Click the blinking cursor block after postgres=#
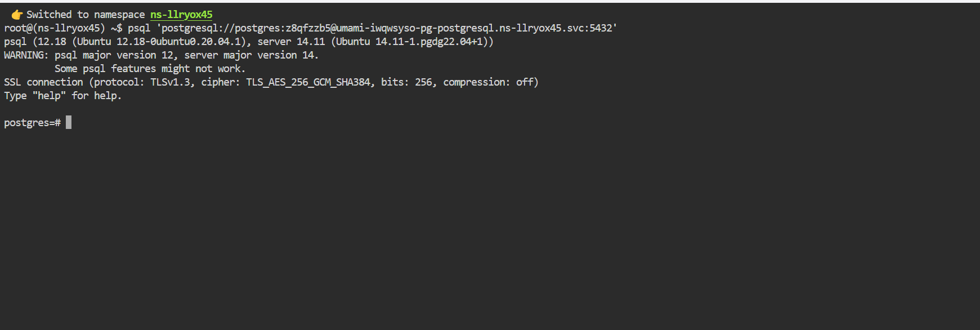 (69, 122)
